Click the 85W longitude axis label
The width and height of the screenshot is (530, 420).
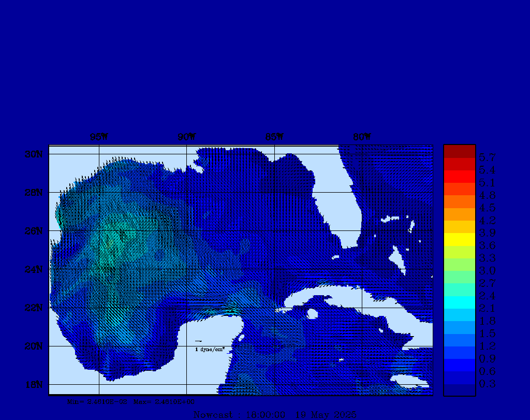pos(274,137)
